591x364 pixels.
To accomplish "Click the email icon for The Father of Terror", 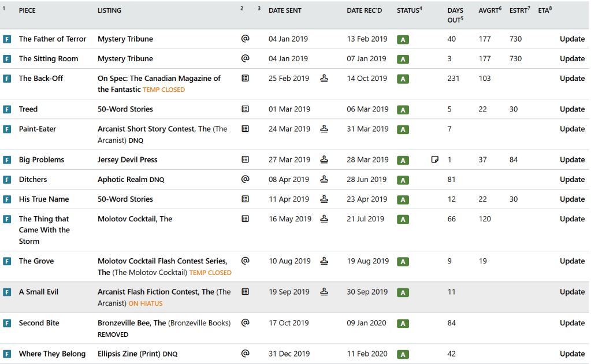I will pyautogui.click(x=245, y=39).
